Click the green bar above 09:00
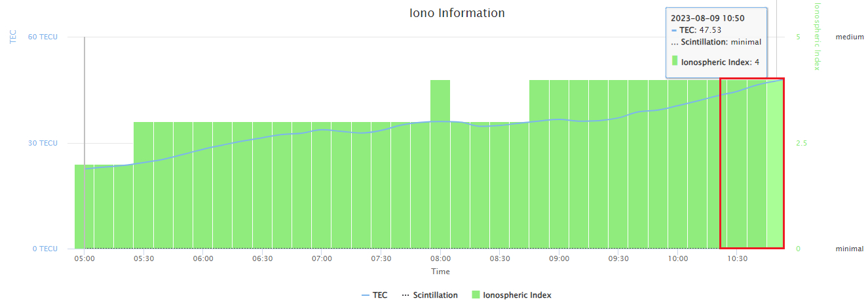This screenshot has width=868, height=307. click(x=559, y=164)
